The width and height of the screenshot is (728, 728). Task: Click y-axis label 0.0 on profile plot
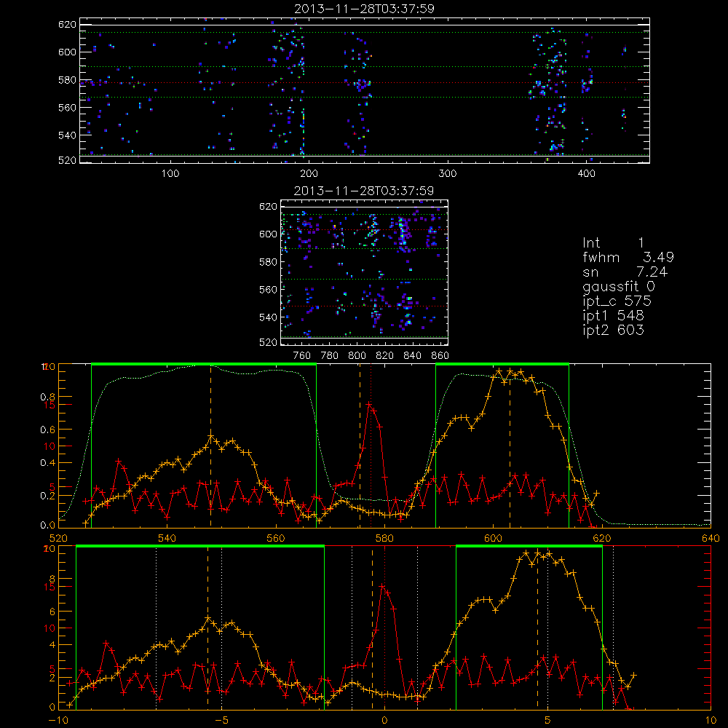coord(47,526)
